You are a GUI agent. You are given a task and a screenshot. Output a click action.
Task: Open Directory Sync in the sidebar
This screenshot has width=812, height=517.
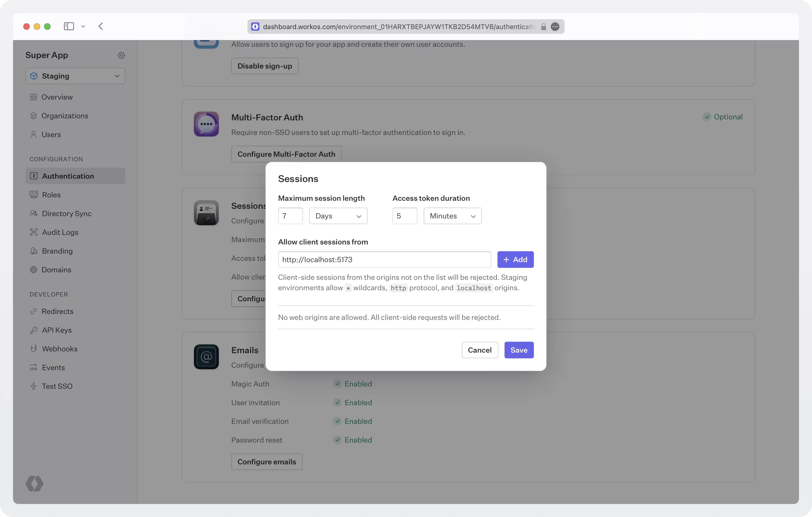point(75,213)
